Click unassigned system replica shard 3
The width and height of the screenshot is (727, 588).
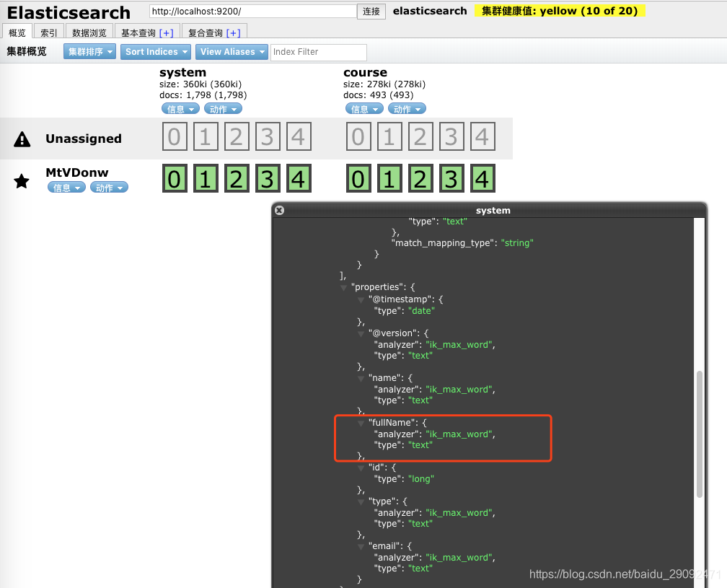click(268, 136)
